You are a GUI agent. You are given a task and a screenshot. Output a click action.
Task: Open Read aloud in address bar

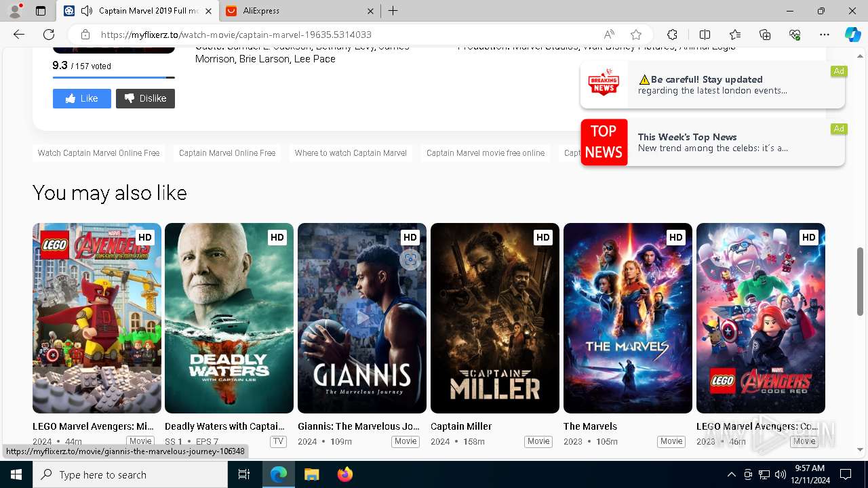point(609,35)
